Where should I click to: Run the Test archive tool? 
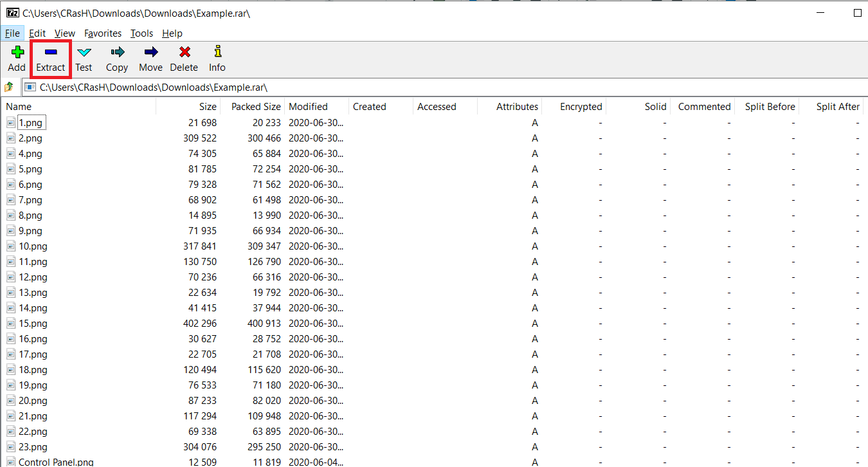[x=84, y=58]
